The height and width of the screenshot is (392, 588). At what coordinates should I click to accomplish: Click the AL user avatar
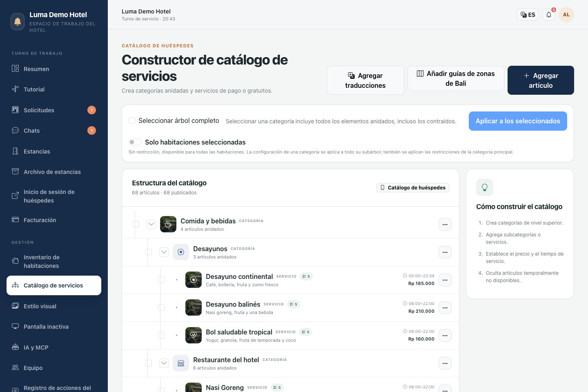566,15
